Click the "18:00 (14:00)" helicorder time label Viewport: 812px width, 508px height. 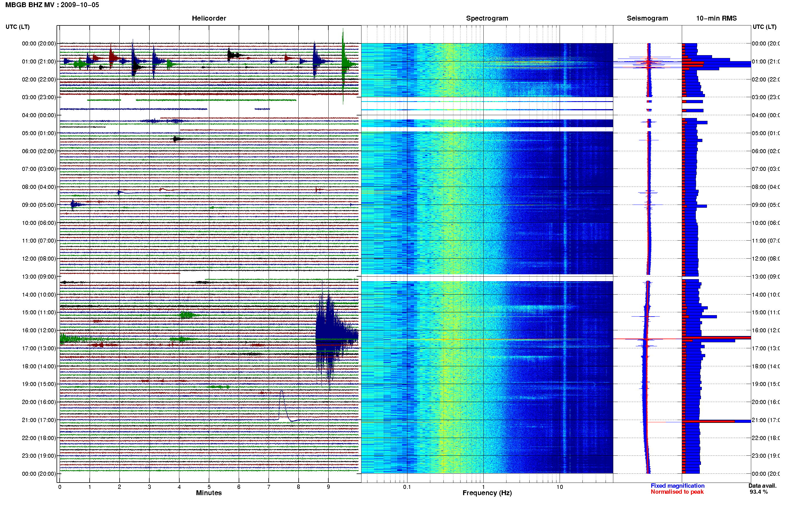39,366
